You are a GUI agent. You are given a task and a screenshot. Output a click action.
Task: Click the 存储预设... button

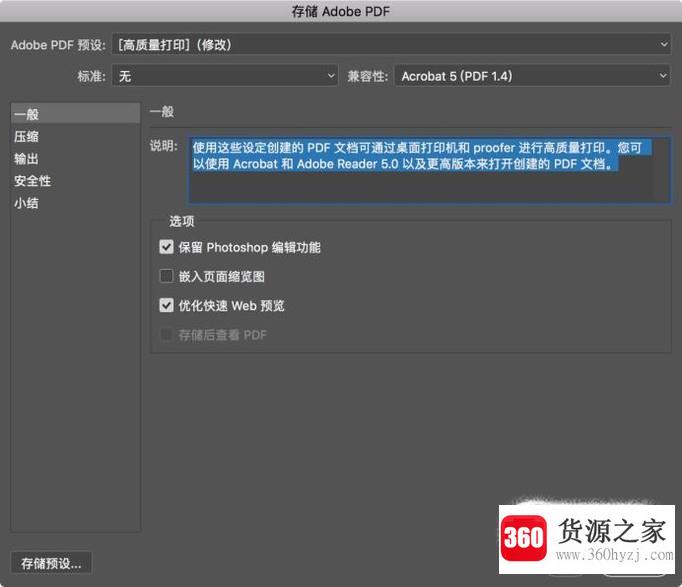[51, 564]
